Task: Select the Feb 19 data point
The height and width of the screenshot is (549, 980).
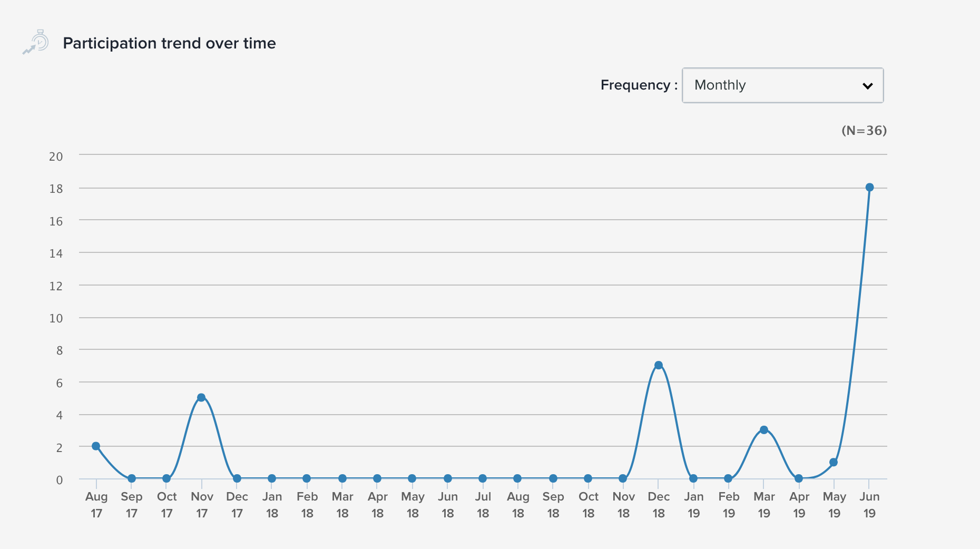Action: [728, 478]
